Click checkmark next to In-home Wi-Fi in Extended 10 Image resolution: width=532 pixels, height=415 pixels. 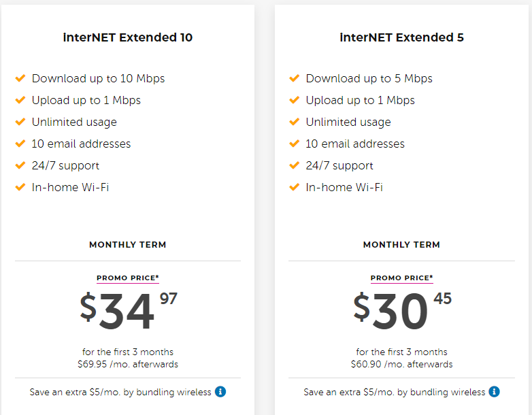point(20,187)
